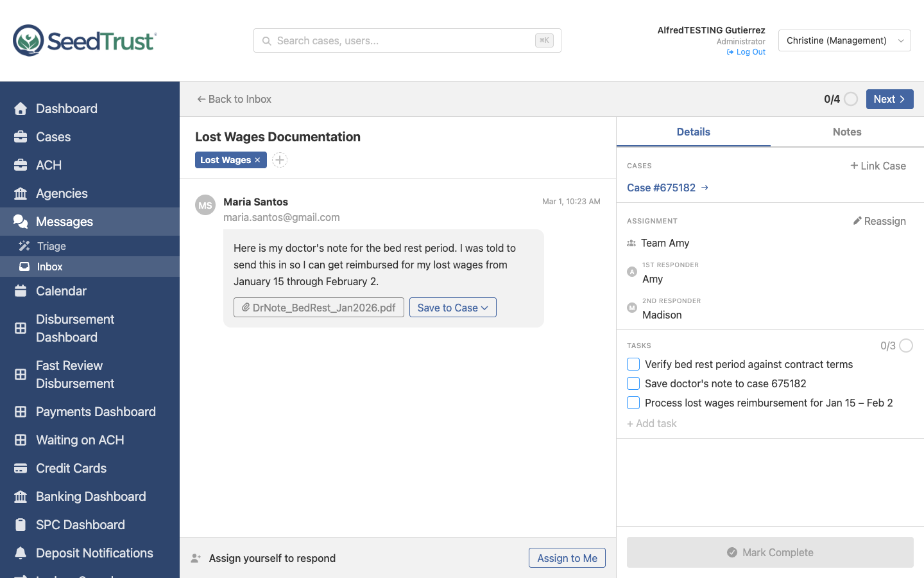This screenshot has height=578, width=924.
Task: Open the Christine (Management) dropdown
Action: click(844, 40)
